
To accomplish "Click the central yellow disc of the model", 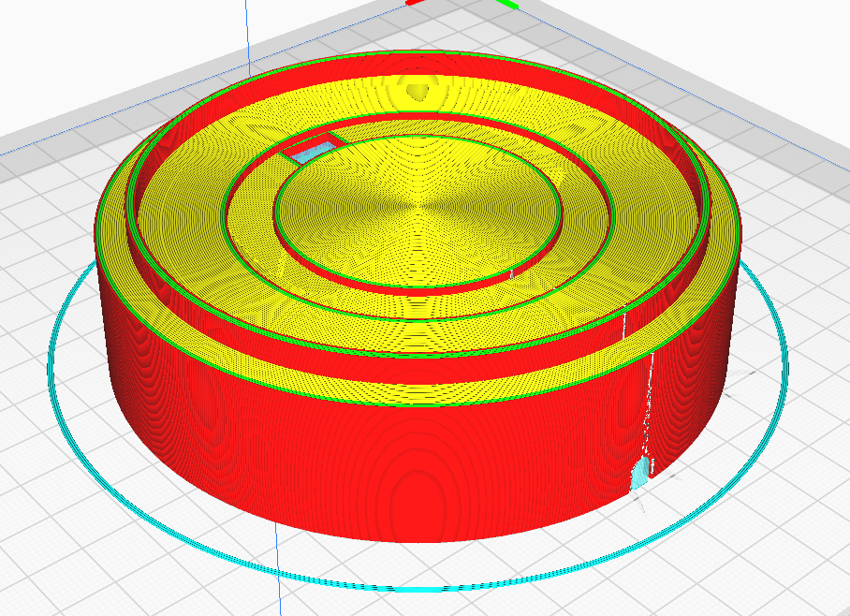I will 418,210.
